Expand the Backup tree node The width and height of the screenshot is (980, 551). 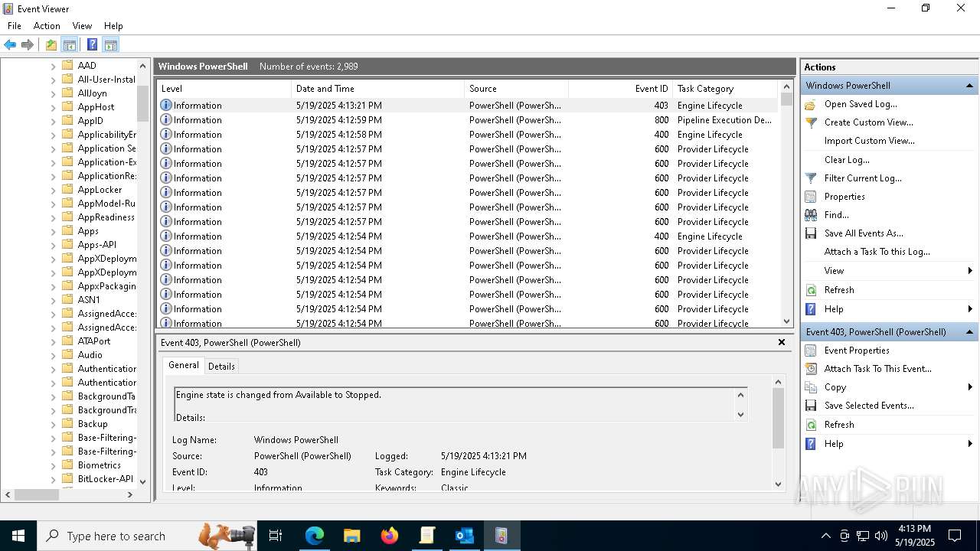pyautogui.click(x=53, y=424)
